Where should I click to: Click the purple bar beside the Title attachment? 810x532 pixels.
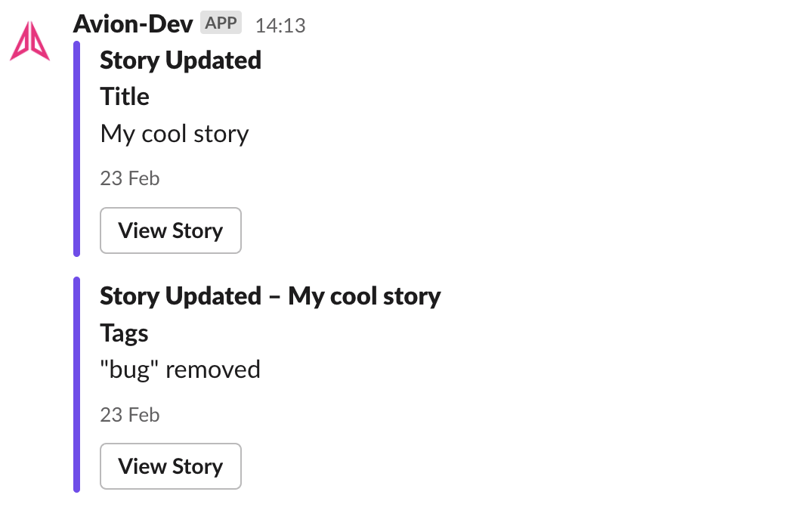pos(77,149)
